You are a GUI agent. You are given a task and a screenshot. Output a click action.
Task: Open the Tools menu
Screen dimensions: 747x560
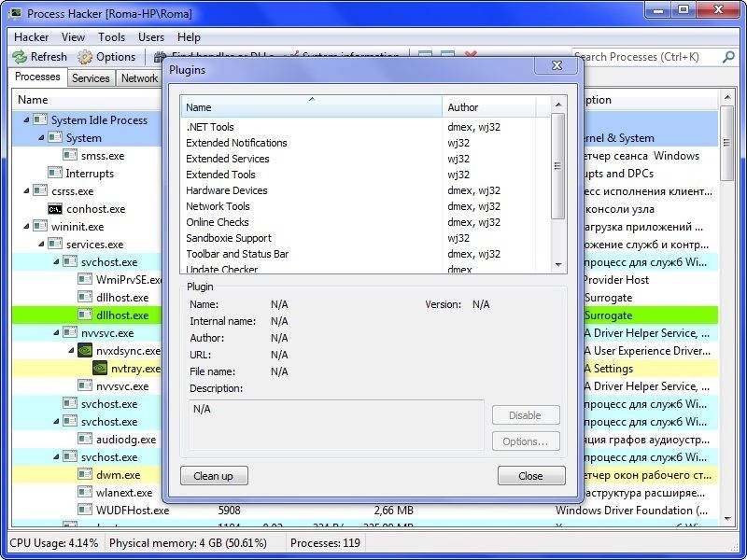(111, 37)
